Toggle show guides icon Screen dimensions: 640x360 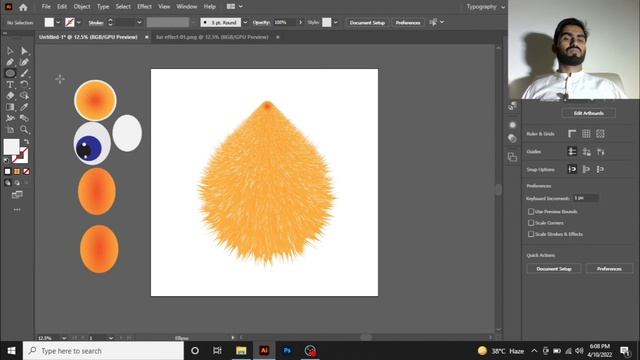point(572,151)
